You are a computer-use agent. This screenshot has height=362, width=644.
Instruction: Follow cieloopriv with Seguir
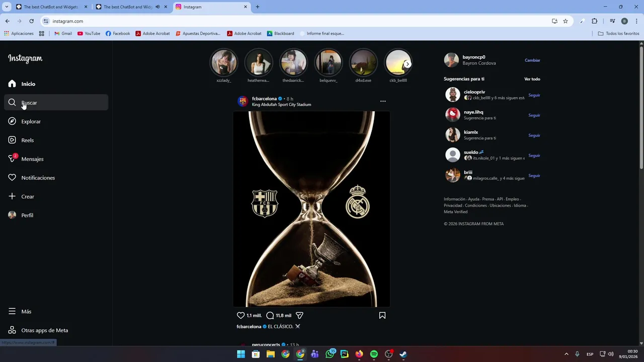[534, 95]
